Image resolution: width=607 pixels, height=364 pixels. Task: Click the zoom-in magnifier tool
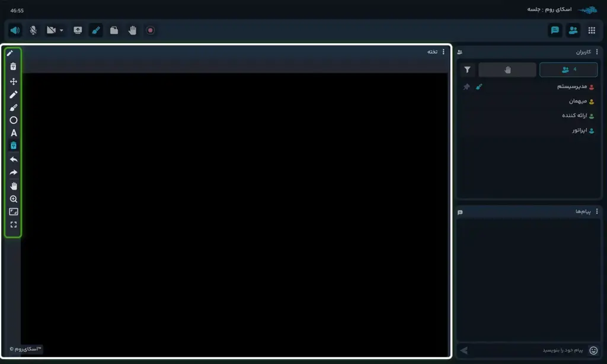coord(14,199)
